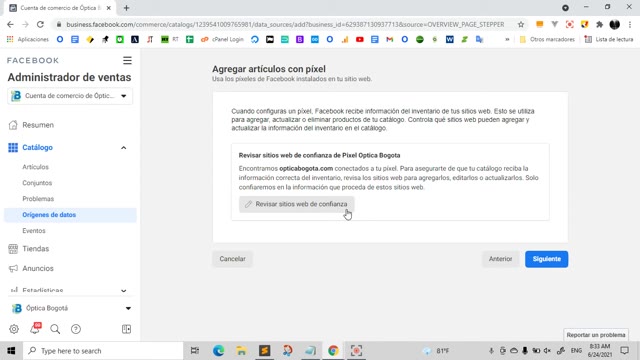Open the Óptica Bogotá business dropdown

[x=71, y=308]
